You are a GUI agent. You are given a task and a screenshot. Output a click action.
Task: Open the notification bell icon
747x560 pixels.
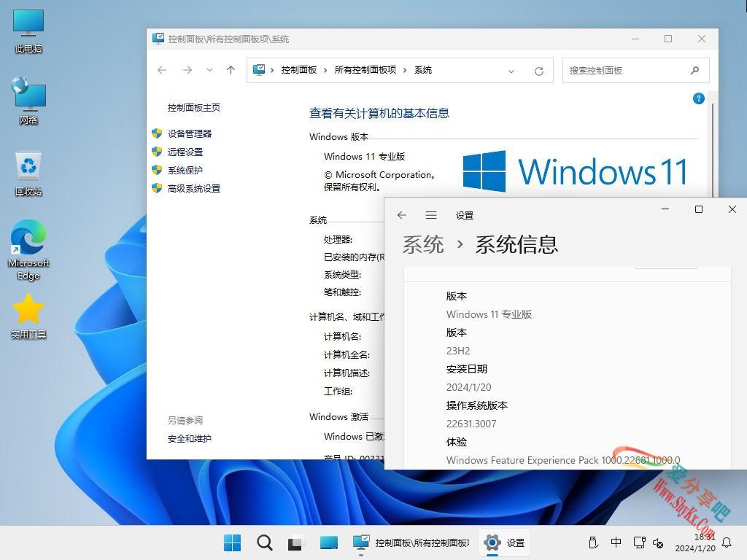pyautogui.click(x=727, y=542)
